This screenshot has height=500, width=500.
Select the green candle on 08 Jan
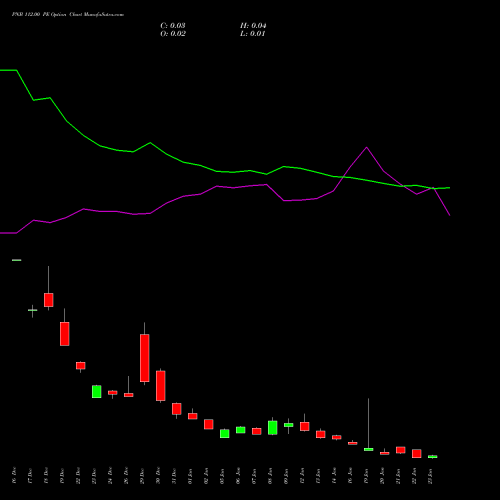pos(273,428)
